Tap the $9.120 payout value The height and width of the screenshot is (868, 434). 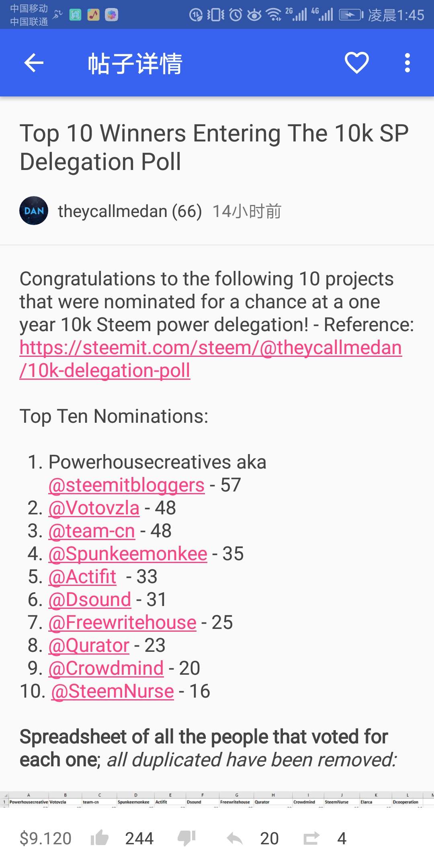tap(45, 838)
